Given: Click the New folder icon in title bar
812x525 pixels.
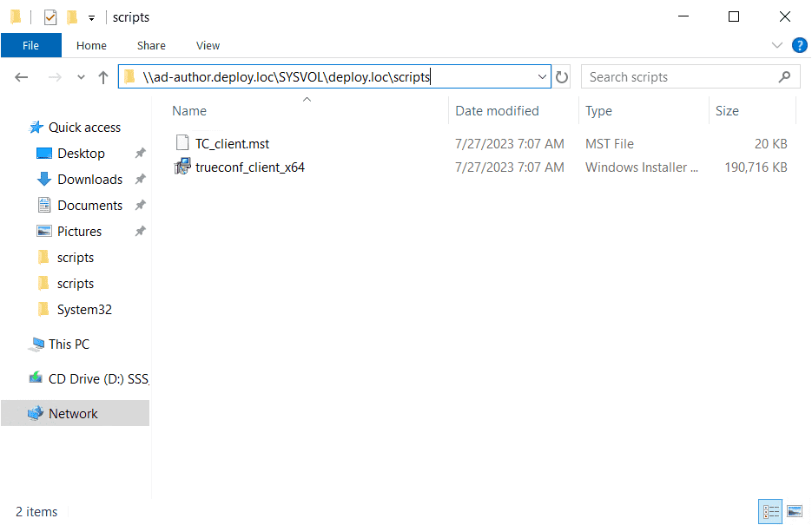Looking at the screenshot, I should pos(72,17).
